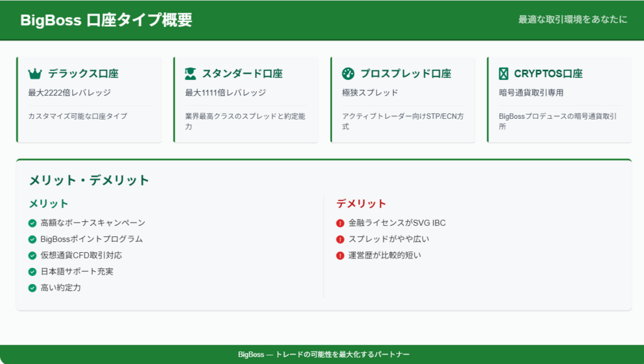Click the check icon beside BigBossポイントプログラム
Viewport: 644px width, 364px height.
pos(33,239)
